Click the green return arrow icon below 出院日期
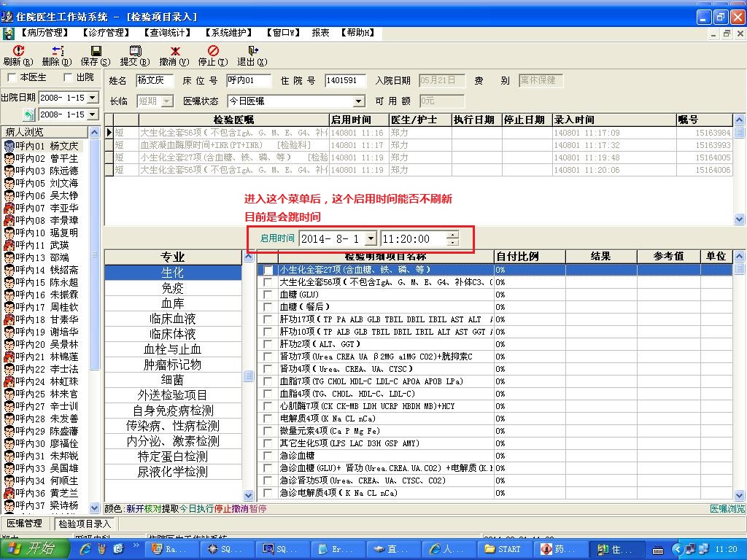This screenshot has height=560, width=747. (29, 114)
